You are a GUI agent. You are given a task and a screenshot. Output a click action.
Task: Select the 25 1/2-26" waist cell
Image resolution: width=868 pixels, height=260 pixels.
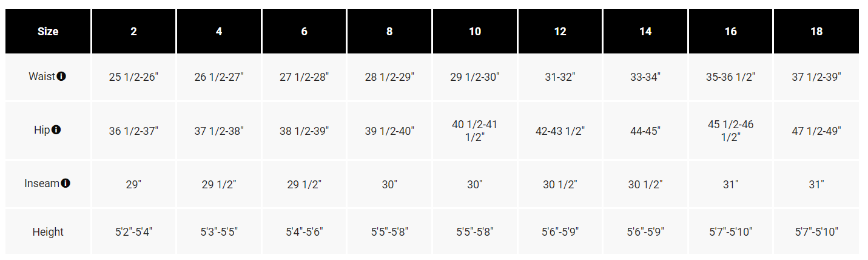coord(133,77)
